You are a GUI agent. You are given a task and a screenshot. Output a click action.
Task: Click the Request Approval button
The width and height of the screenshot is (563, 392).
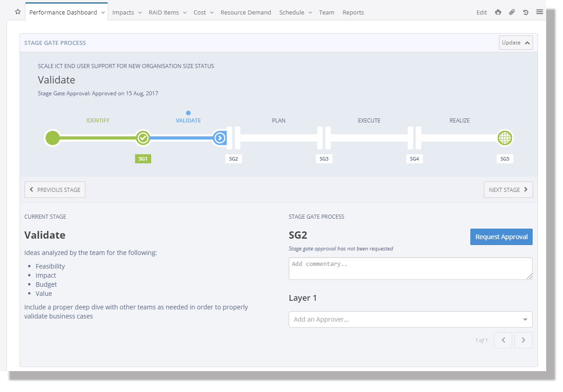(x=501, y=237)
